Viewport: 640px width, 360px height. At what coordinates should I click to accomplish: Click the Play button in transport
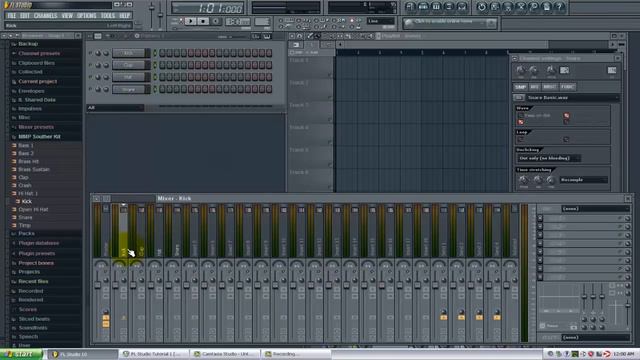[190, 21]
